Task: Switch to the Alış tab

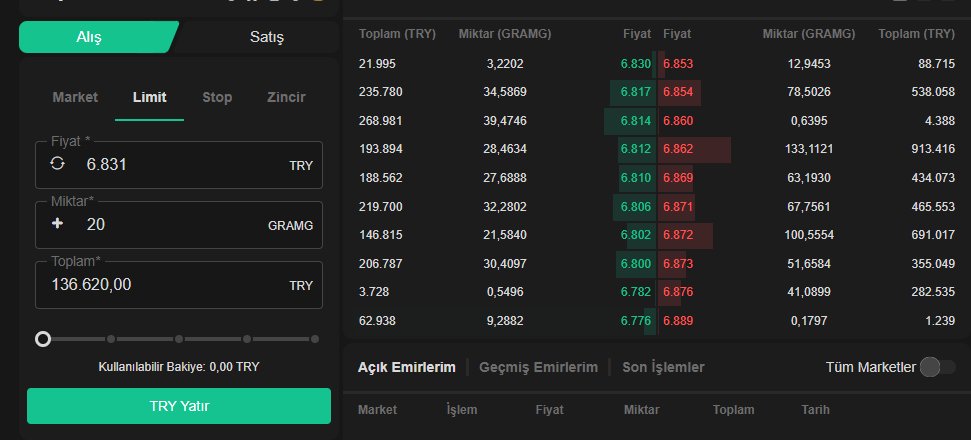Action: point(99,37)
